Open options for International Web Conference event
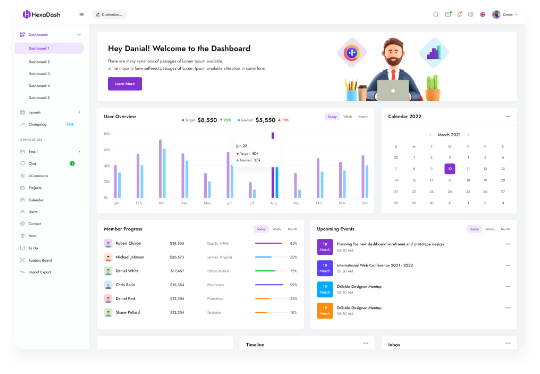540x374 pixels. coord(508,266)
